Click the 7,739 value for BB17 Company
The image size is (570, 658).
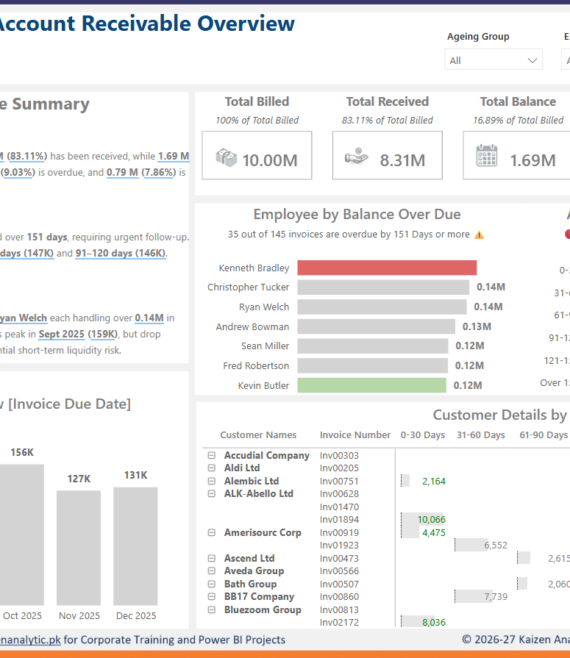(496, 597)
